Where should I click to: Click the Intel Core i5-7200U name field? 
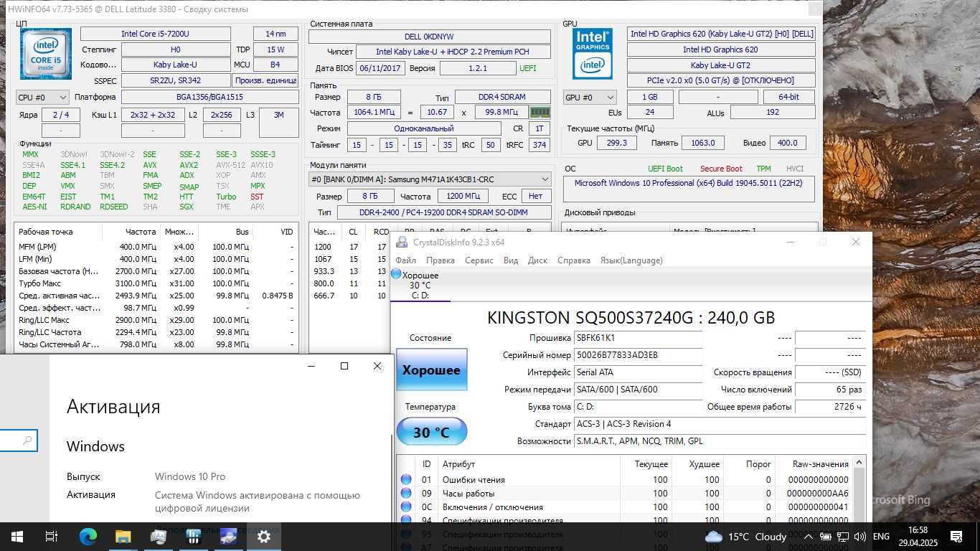click(155, 34)
